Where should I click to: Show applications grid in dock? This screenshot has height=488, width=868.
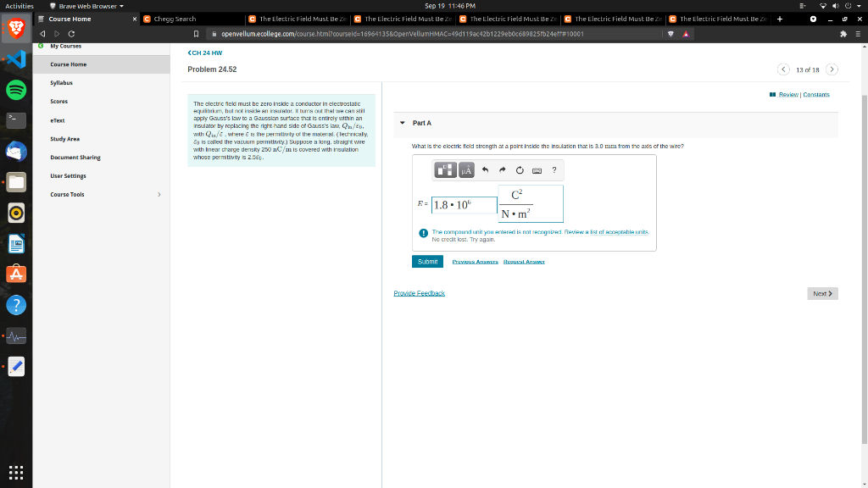pyautogui.click(x=16, y=473)
